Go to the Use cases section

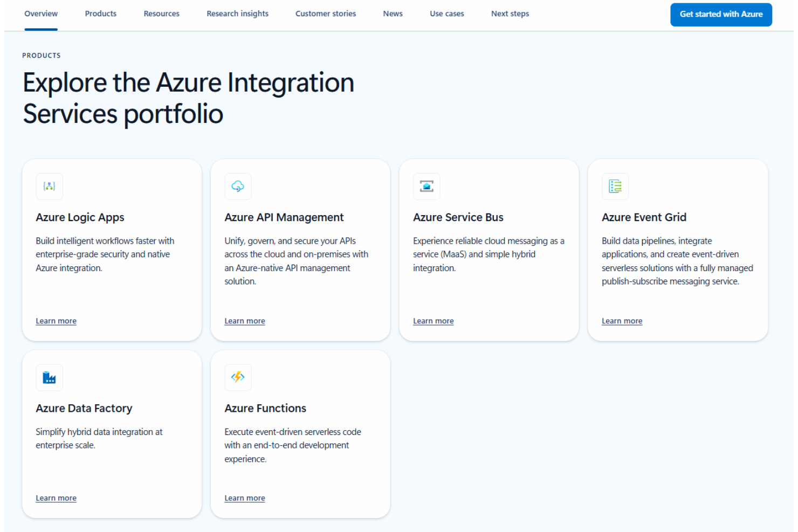pyautogui.click(x=446, y=13)
